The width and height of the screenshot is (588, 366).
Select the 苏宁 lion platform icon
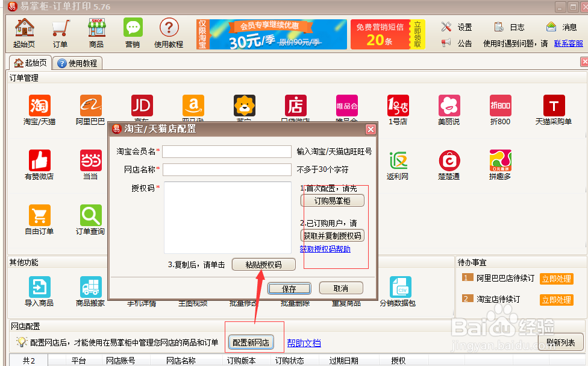coord(245,105)
